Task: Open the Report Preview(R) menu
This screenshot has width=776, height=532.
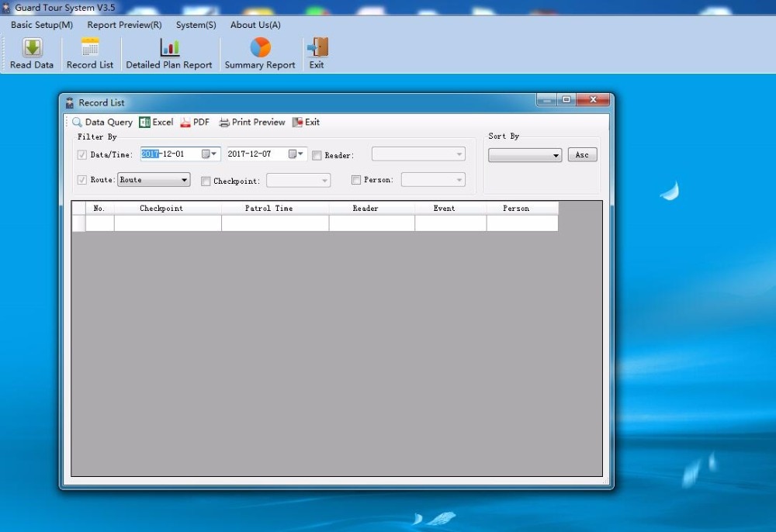Action: [124, 25]
